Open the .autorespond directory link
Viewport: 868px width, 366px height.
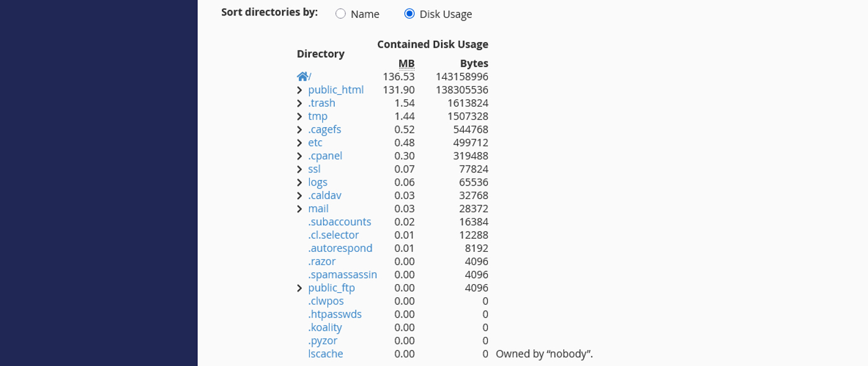(x=340, y=248)
